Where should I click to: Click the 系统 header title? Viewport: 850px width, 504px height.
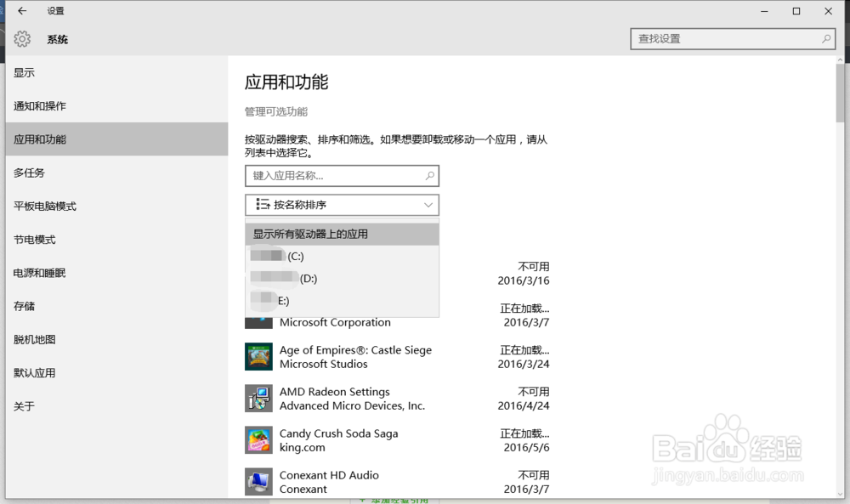58,40
